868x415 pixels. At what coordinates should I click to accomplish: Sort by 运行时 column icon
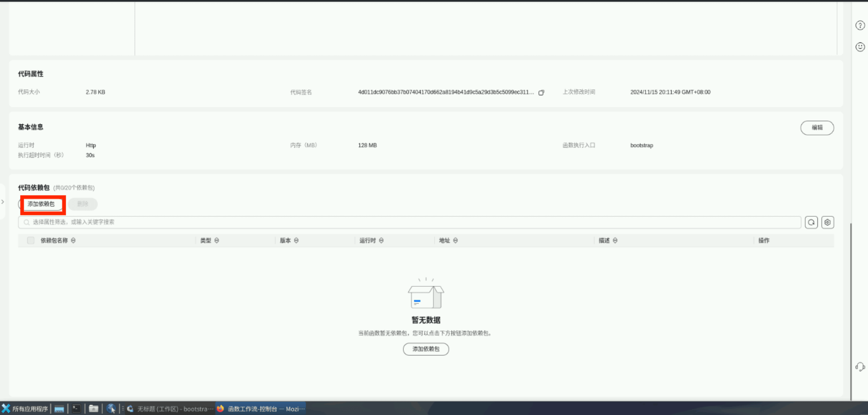pos(381,241)
